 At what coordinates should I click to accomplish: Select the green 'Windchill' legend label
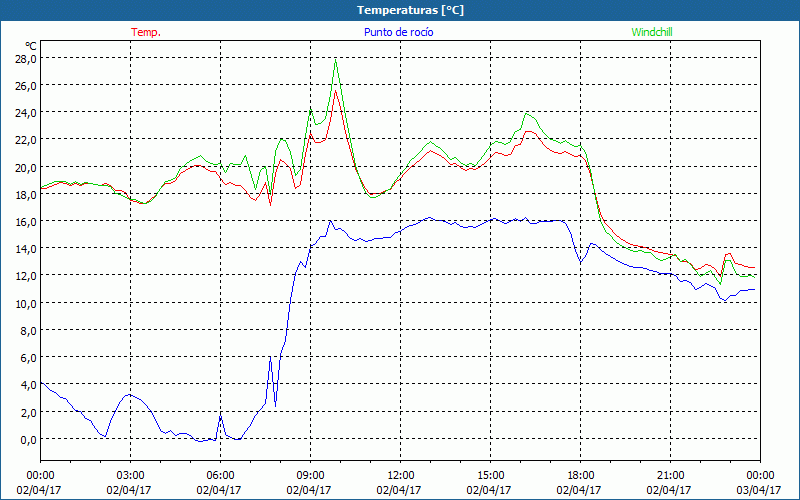click(652, 32)
